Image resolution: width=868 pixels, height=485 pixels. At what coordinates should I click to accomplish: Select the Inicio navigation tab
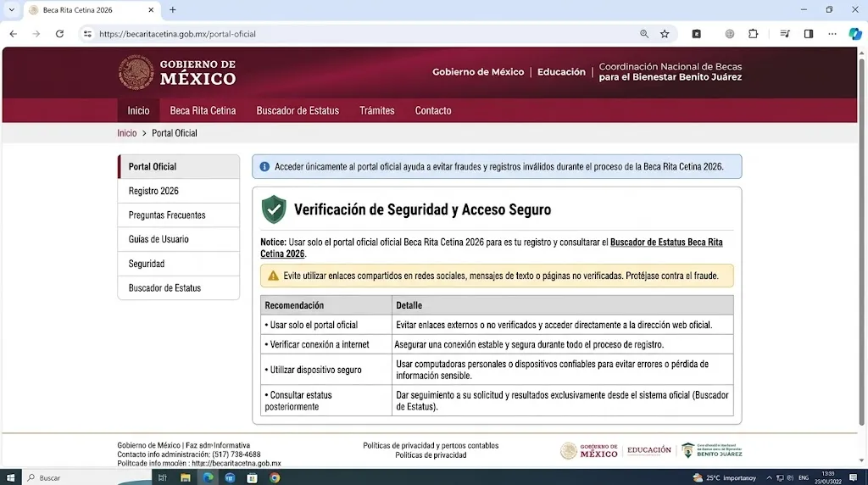click(x=138, y=111)
